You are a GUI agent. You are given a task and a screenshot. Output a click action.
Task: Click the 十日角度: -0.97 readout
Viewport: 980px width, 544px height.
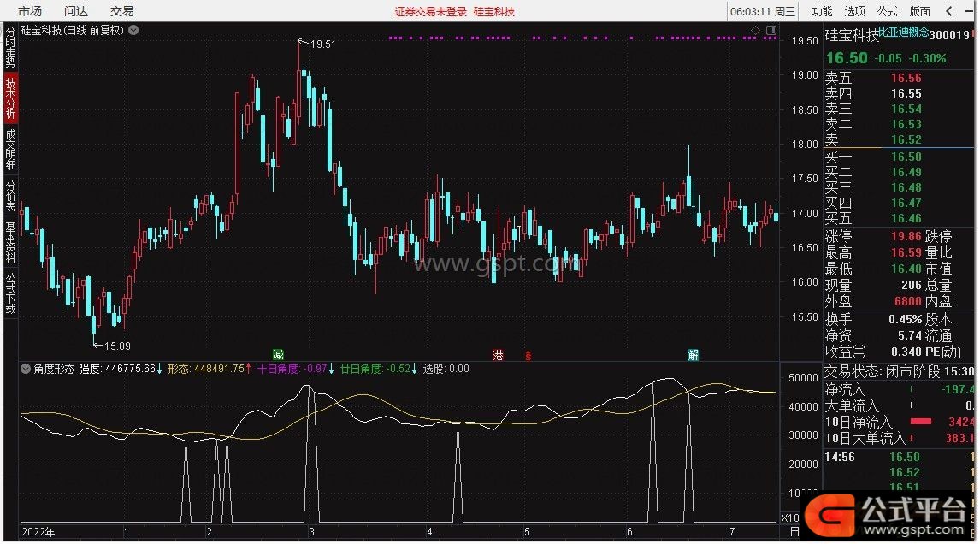click(296, 369)
